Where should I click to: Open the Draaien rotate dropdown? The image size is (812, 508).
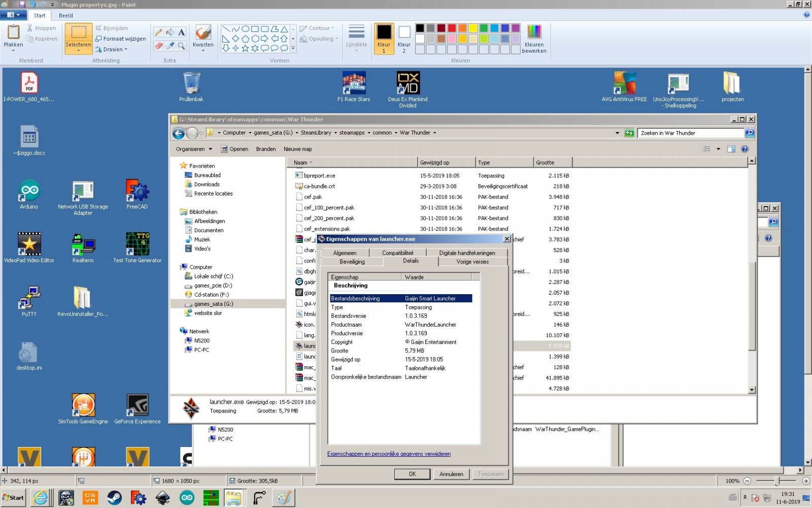(x=112, y=49)
